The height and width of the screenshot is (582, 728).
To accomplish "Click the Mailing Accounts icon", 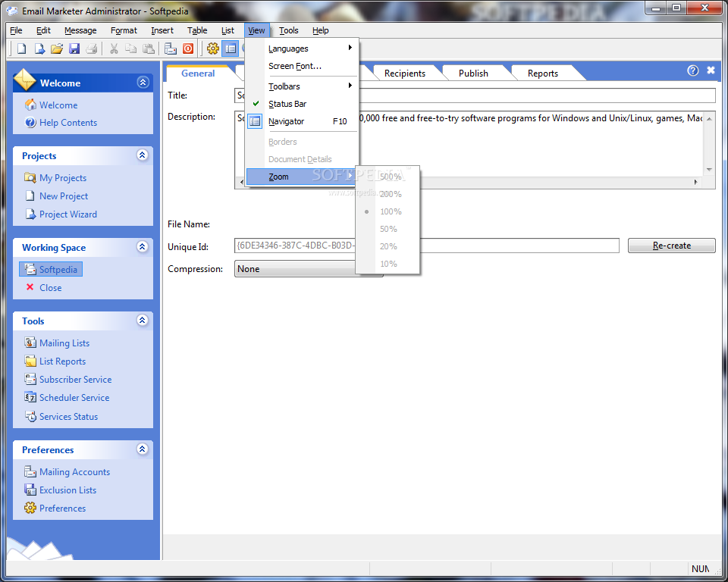I will point(30,471).
